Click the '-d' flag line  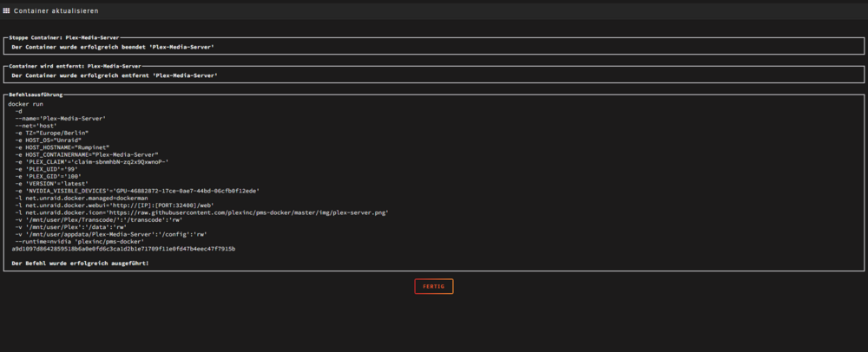pyautogui.click(x=19, y=111)
